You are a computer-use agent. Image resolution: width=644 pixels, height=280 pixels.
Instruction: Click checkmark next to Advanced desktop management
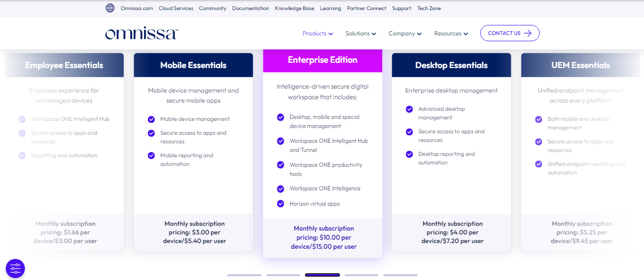click(409, 109)
